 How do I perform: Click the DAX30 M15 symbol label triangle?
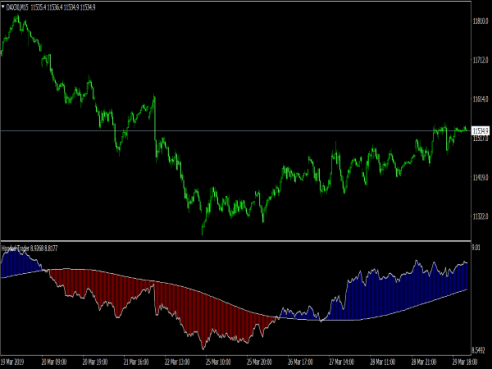tap(3, 6)
